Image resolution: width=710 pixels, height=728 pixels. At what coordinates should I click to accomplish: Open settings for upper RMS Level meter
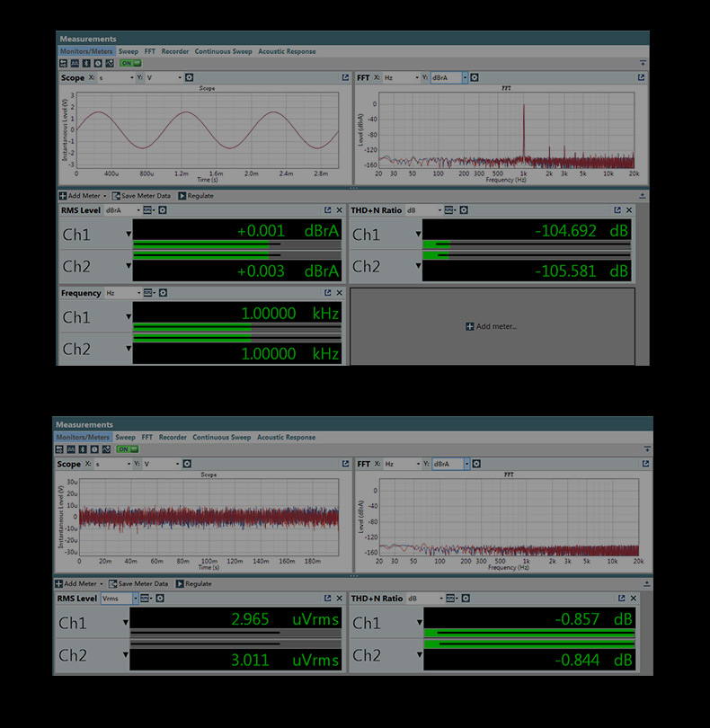pyautogui.click(x=163, y=210)
